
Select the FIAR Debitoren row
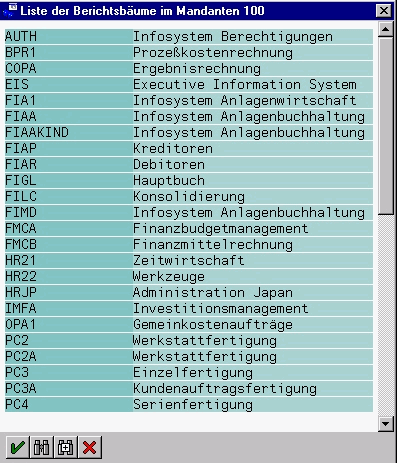click(x=189, y=165)
